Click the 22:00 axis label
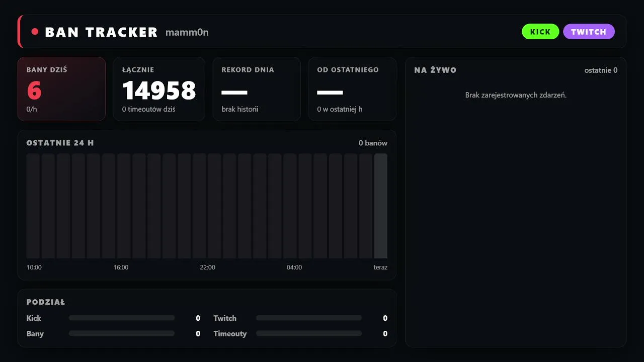Screen dimensions: 644x362 tap(207, 267)
